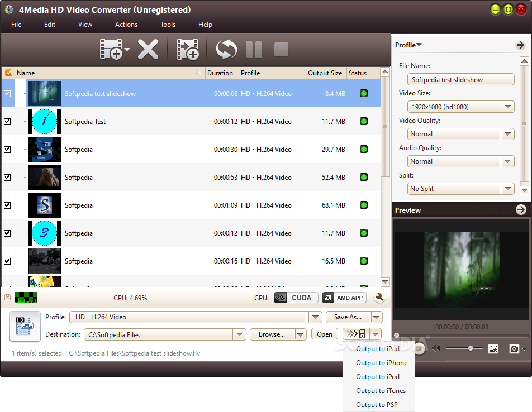Viewport: 532px width, 412px height.
Task: Select the forest thumbnail of first item
Action: pos(45,94)
